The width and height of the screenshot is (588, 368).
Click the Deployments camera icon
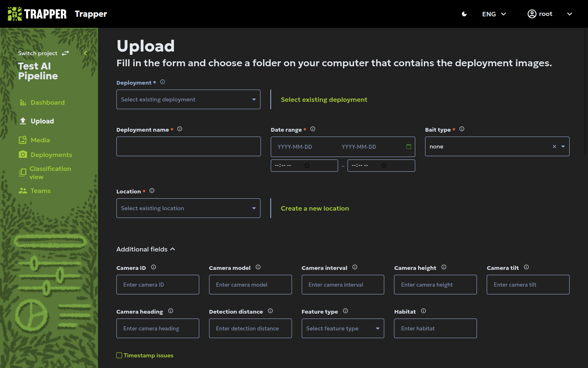(x=23, y=155)
